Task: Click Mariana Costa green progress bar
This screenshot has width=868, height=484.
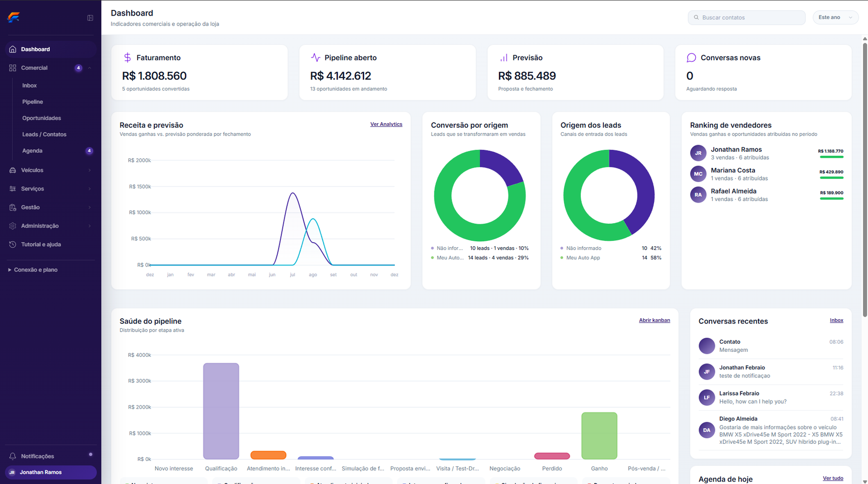Action: 831,177
